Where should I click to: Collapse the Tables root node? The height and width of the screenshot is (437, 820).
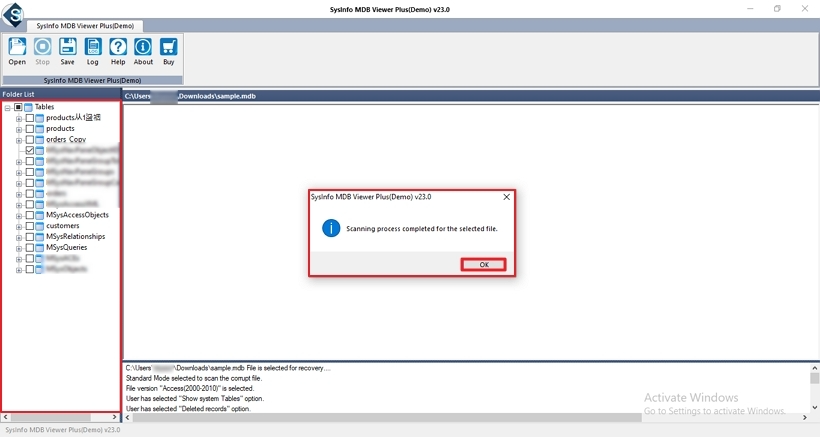pos(8,108)
